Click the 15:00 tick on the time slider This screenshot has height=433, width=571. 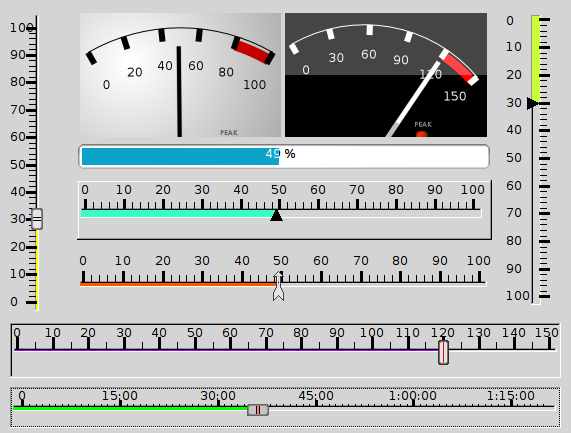tap(120, 402)
